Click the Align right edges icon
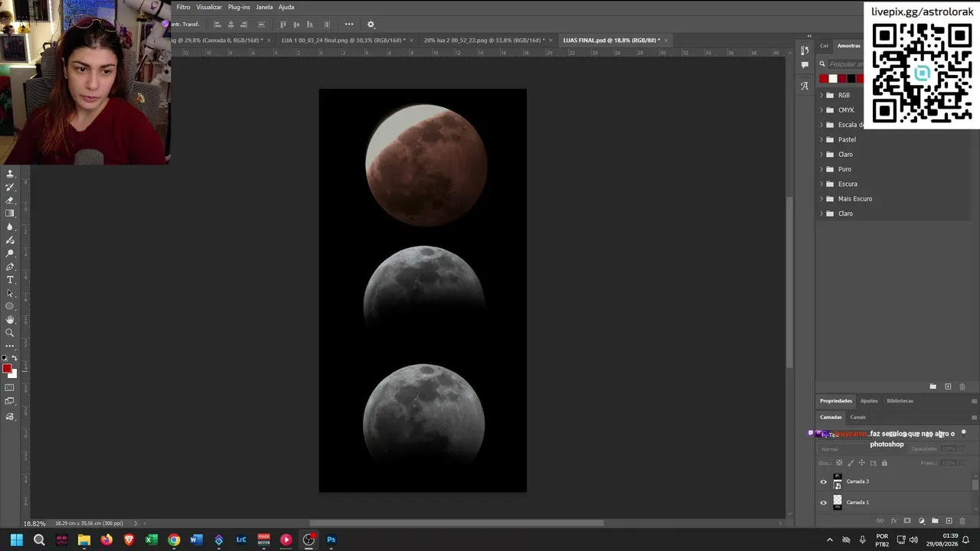 [x=244, y=24]
